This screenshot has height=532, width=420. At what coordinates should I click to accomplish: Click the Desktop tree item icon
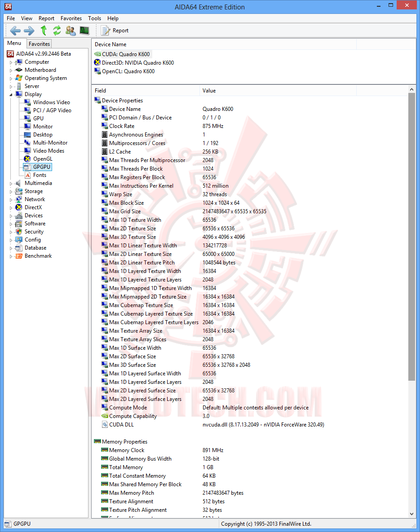point(27,134)
